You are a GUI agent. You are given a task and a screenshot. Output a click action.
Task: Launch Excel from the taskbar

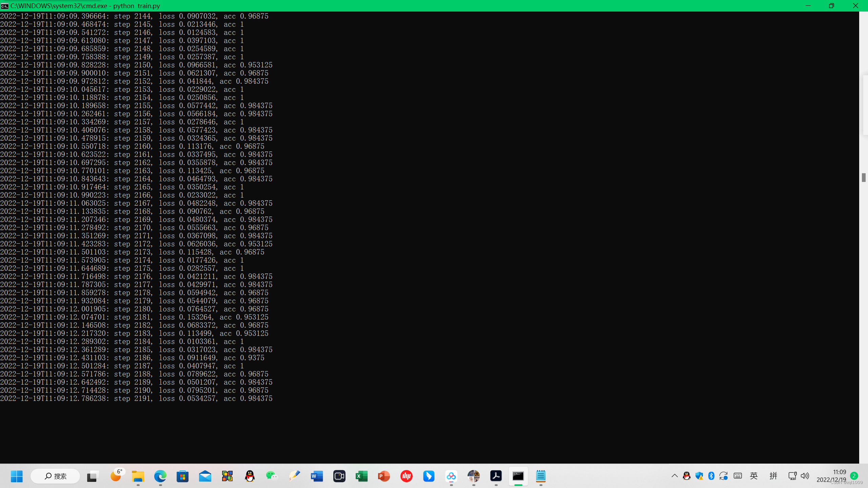[x=361, y=476]
